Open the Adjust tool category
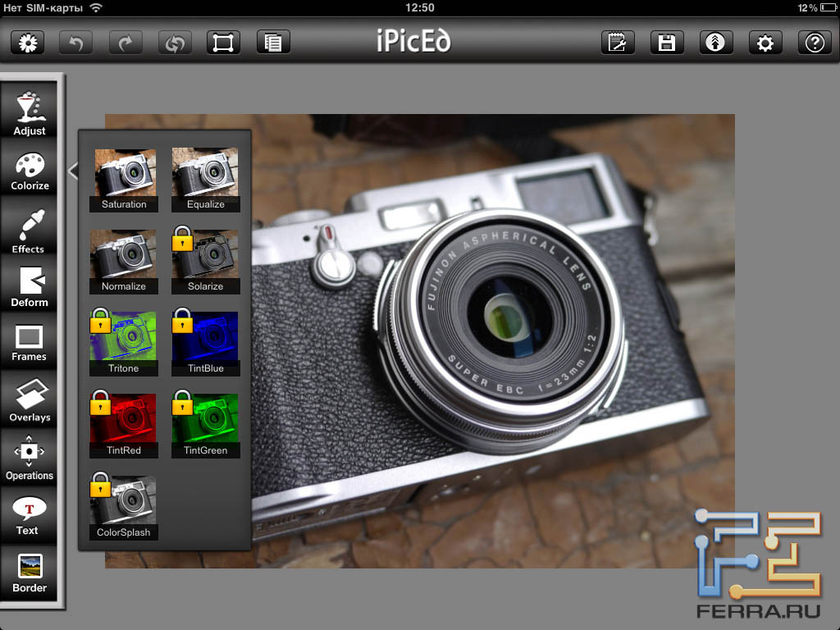The image size is (840, 630). click(x=29, y=111)
